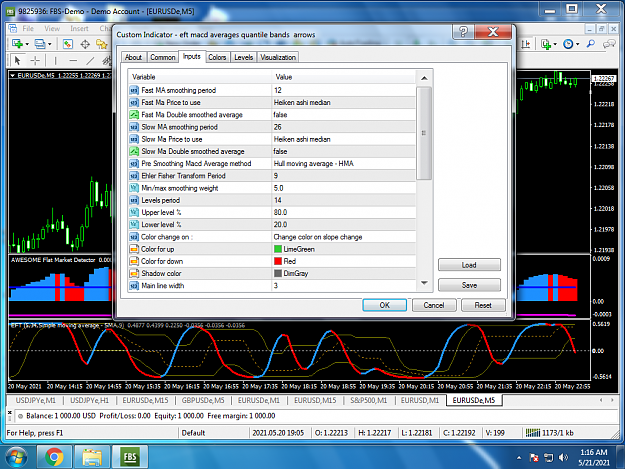Close the Terminal panel with its x
The height and width of the screenshot is (469, 625).
coord(10,412)
